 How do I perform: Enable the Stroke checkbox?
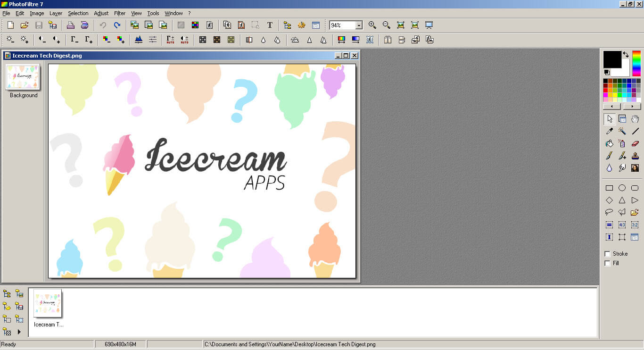pos(607,254)
